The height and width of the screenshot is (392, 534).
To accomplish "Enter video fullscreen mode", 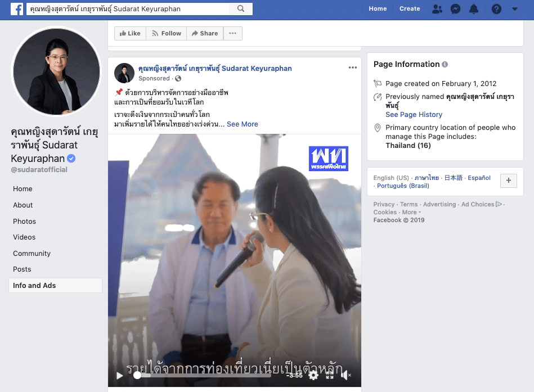I will 330,375.
